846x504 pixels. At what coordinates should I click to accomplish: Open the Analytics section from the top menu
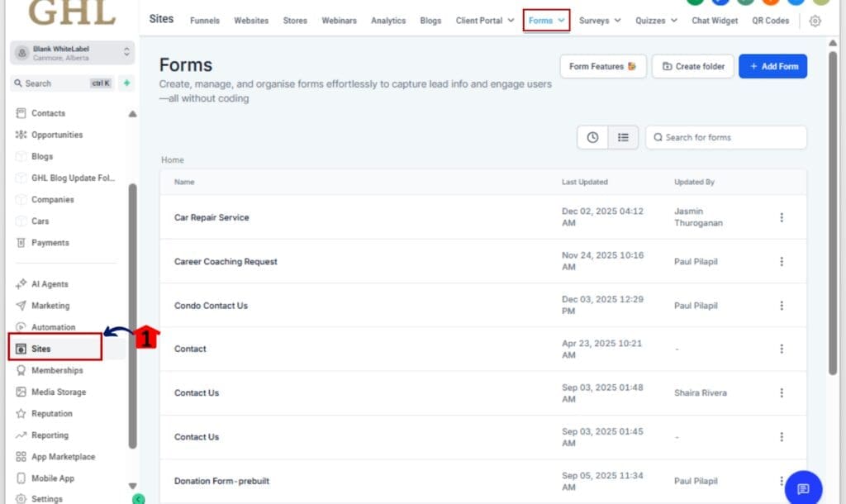pos(387,20)
